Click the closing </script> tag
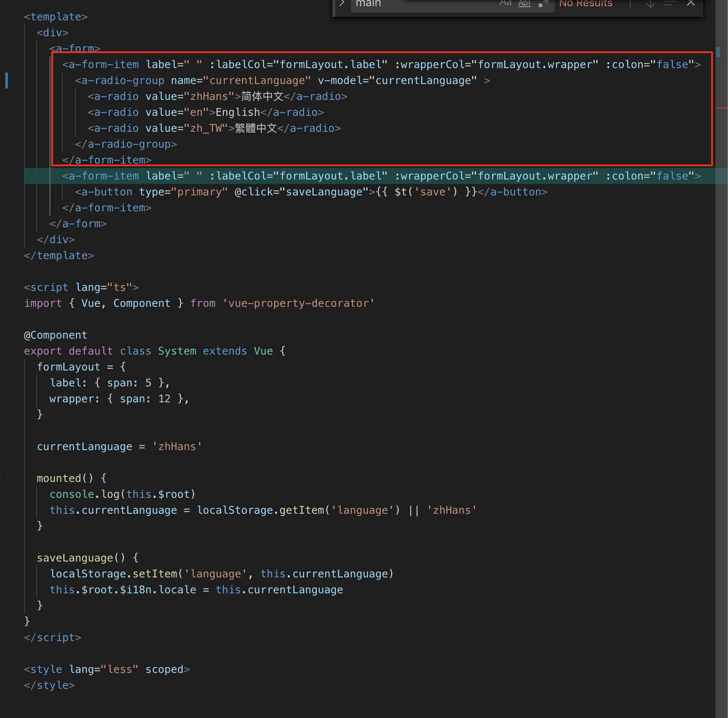 53,638
